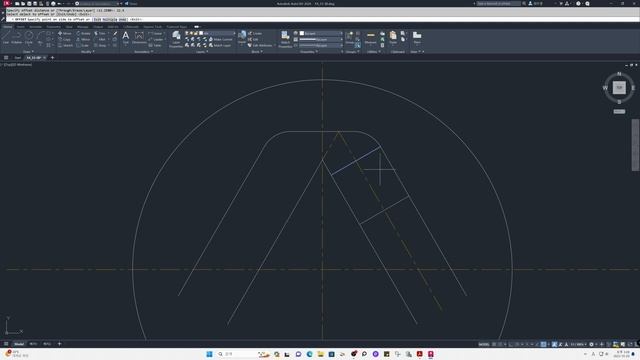Click the Paste clipboard tool
The width and height of the screenshot is (640, 360).
(x=393, y=38)
